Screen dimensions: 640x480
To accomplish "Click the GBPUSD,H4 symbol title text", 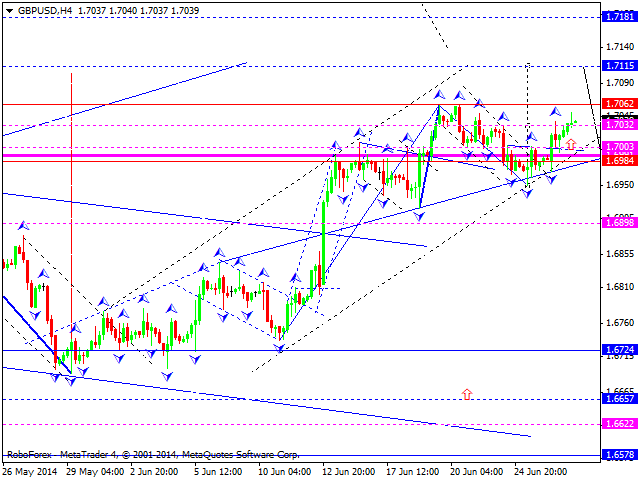I will click(x=43, y=7).
